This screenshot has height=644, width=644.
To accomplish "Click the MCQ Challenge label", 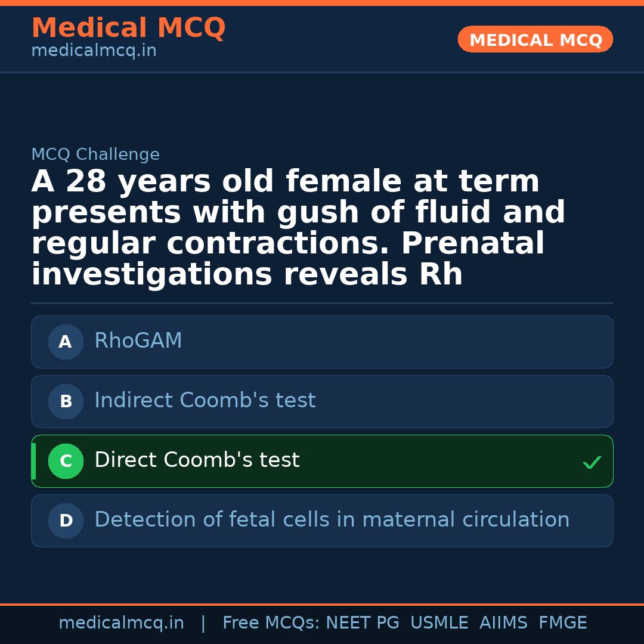I will coord(95,155).
